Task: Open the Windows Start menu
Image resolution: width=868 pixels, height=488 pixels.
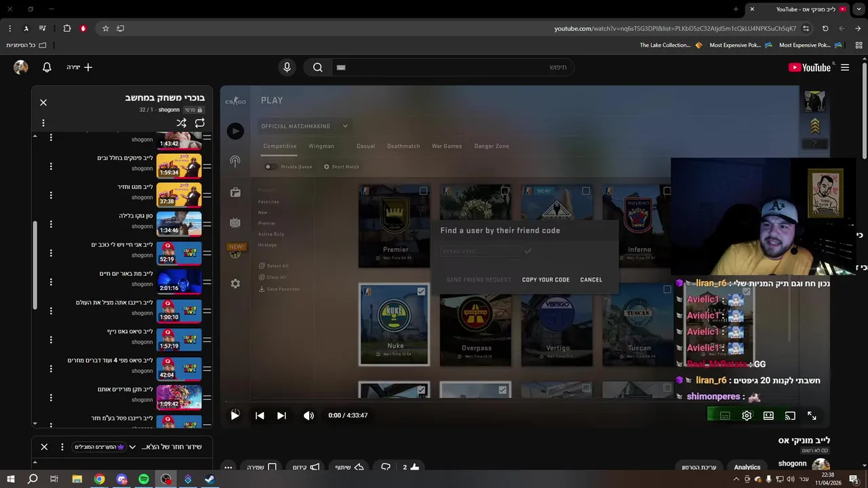Action: tap(11, 479)
